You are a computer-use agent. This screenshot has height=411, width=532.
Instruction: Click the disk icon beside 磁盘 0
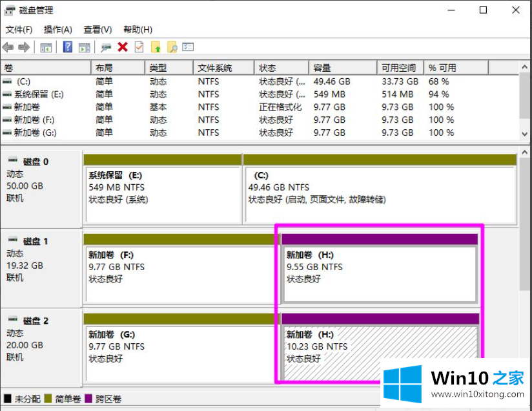click(x=13, y=160)
